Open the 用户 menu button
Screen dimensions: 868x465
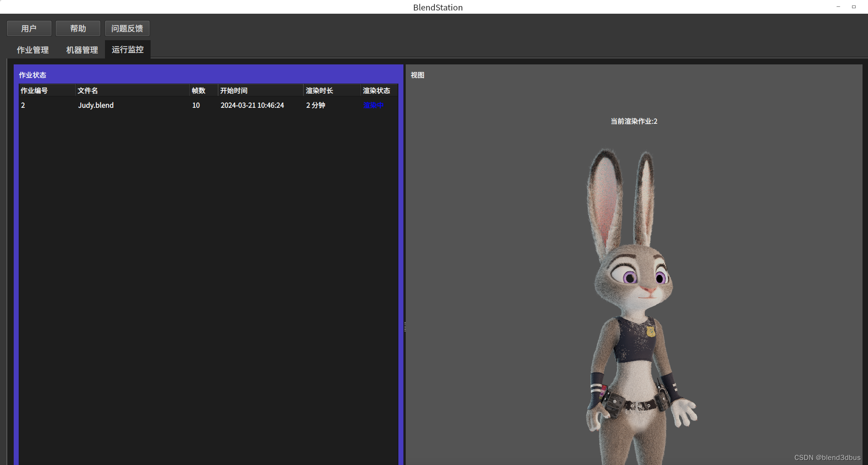29,28
